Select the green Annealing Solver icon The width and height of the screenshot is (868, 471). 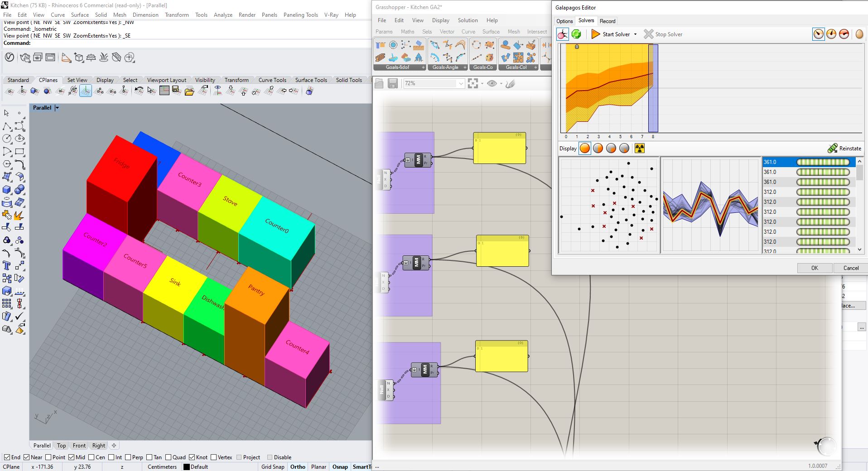click(576, 34)
